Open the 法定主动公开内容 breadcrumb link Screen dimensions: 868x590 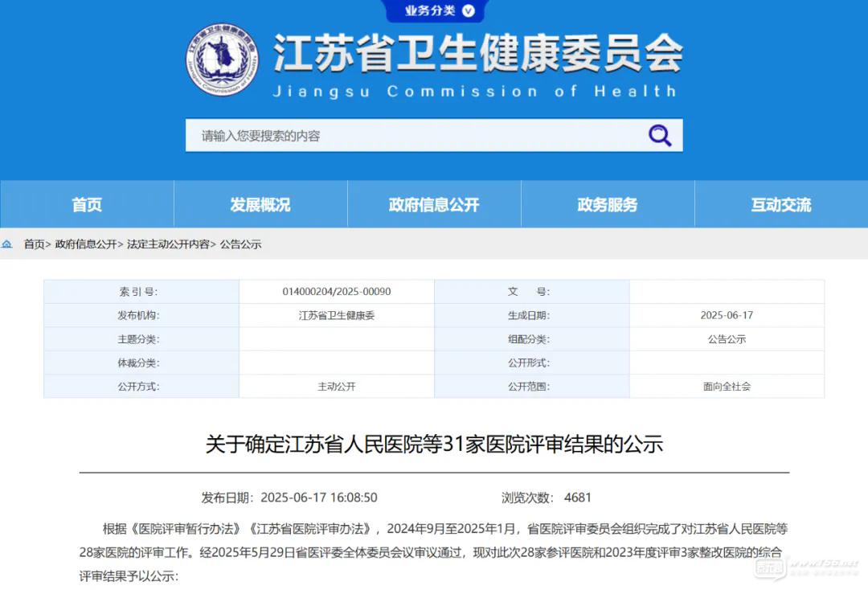point(168,244)
